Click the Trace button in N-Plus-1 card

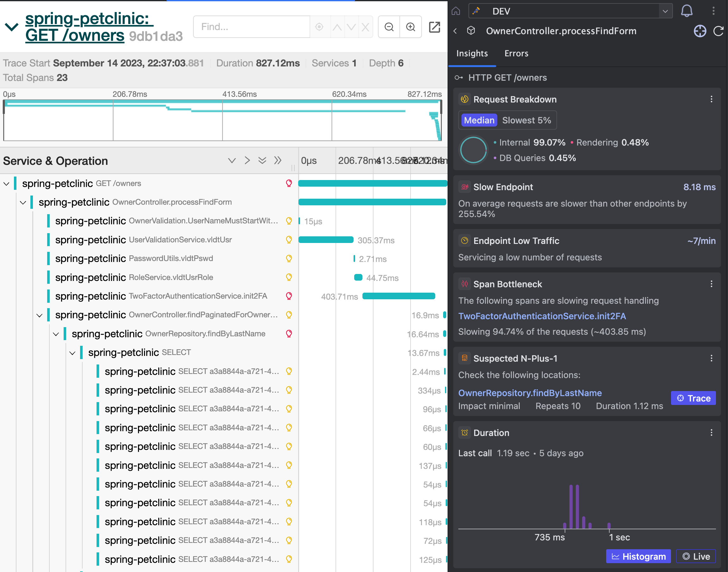click(693, 398)
